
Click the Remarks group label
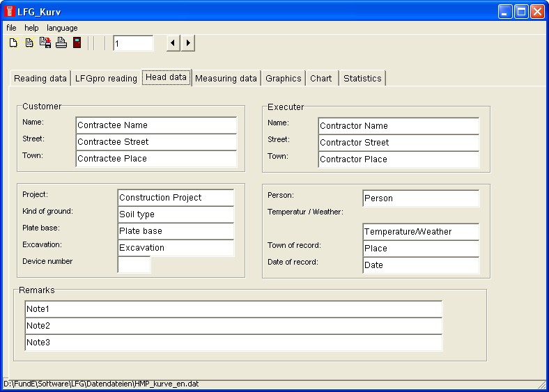coord(37,290)
